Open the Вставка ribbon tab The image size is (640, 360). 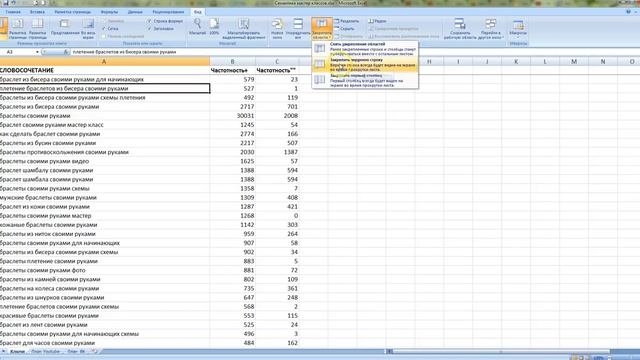tap(37, 12)
